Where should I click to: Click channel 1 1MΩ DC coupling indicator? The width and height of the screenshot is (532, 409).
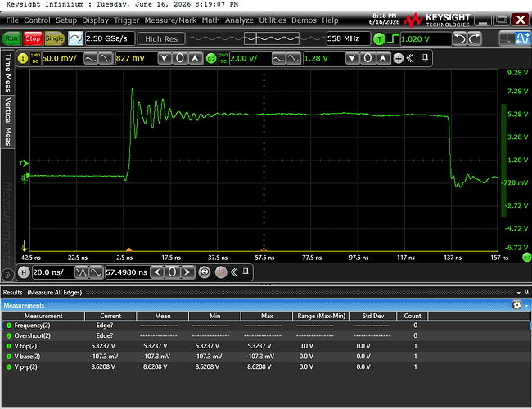pyautogui.click(x=35, y=58)
